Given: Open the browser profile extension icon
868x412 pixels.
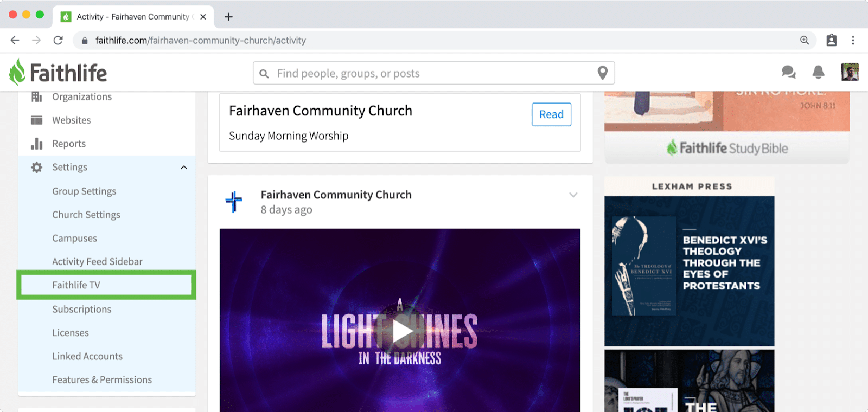Looking at the screenshot, I should click(831, 40).
